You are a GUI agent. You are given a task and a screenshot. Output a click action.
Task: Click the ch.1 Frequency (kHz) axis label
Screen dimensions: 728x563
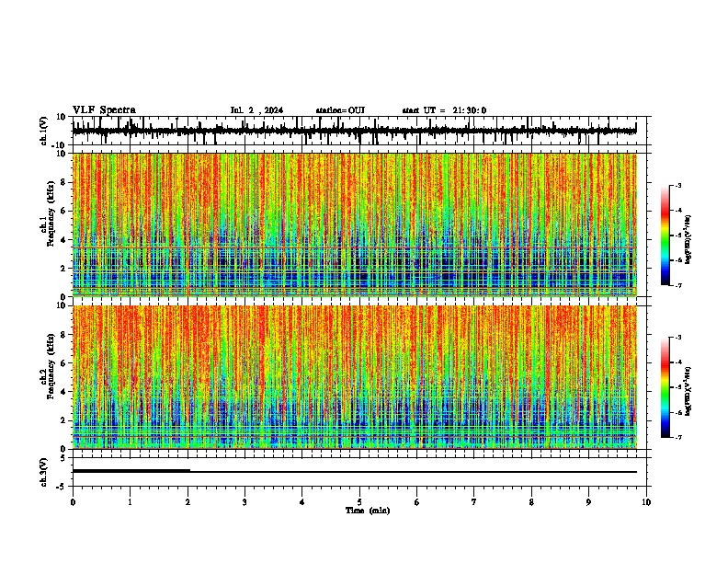click(47, 213)
